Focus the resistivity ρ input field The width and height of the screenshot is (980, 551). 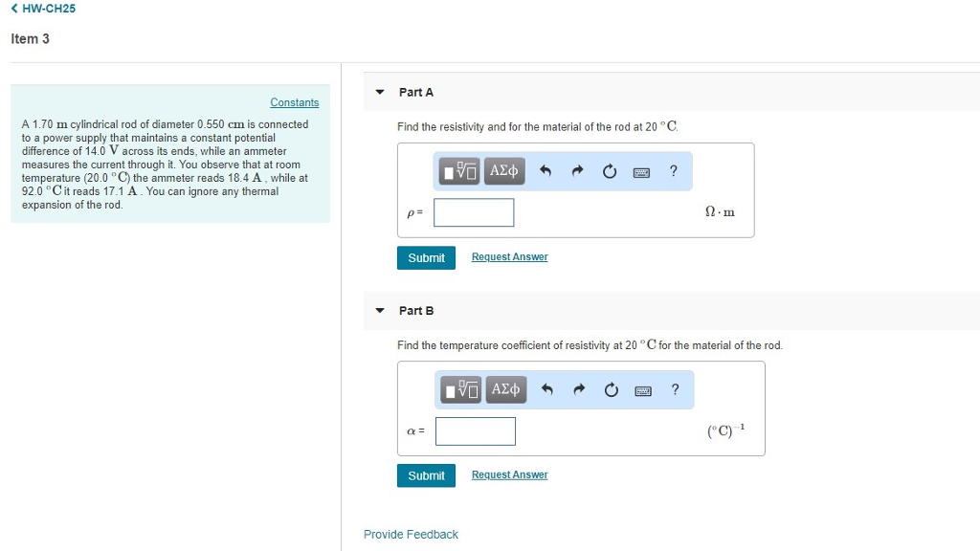474,212
